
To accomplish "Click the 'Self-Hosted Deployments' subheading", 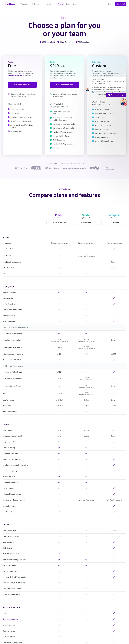I will point(13,366).
